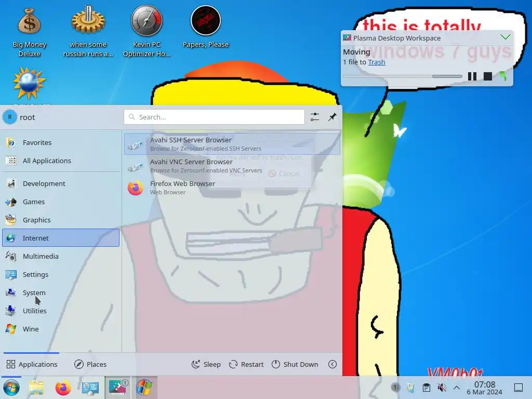Click the show desktop button

tap(518, 388)
